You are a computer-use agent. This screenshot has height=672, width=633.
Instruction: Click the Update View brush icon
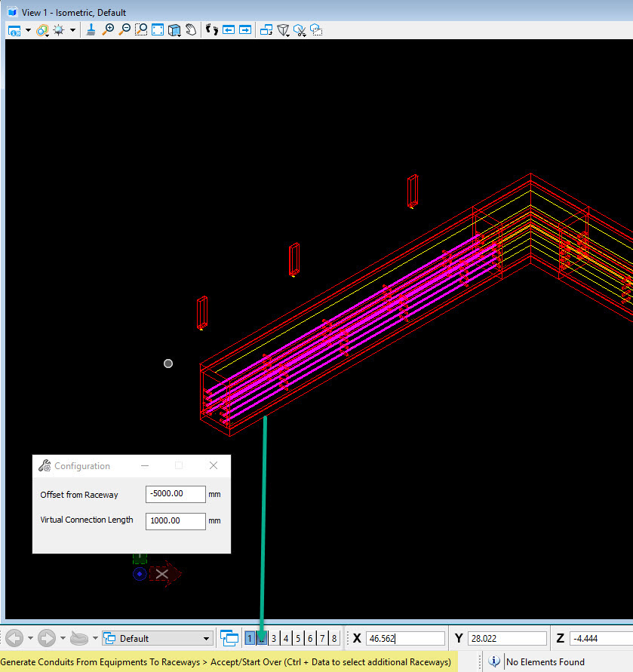pyautogui.click(x=91, y=30)
